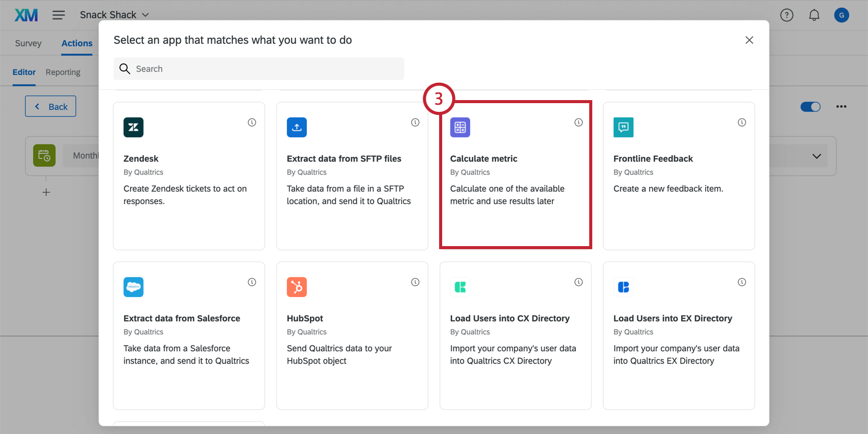Click the scheduled workflow calendar icon
868x434 pixels.
[x=44, y=156]
